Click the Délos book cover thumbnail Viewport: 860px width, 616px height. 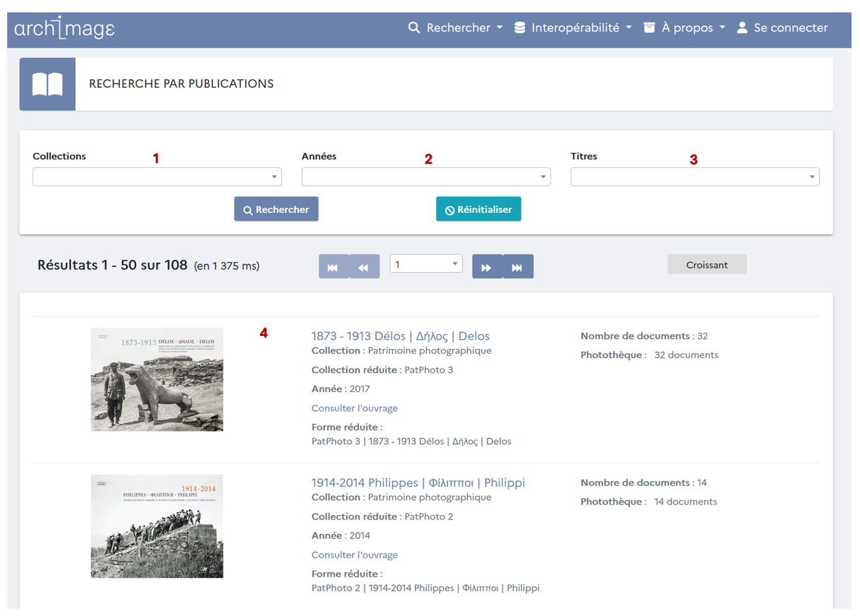pyautogui.click(x=157, y=380)
